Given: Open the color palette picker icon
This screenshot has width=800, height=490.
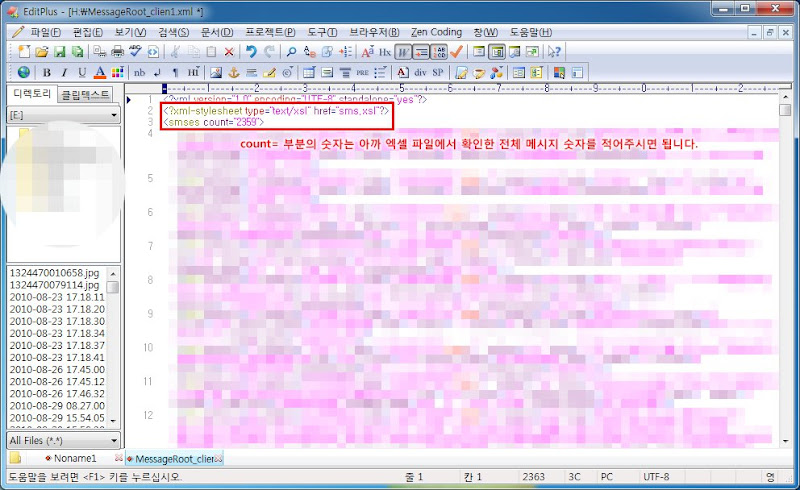Looking at the screenshot, I should pos(117,72).
